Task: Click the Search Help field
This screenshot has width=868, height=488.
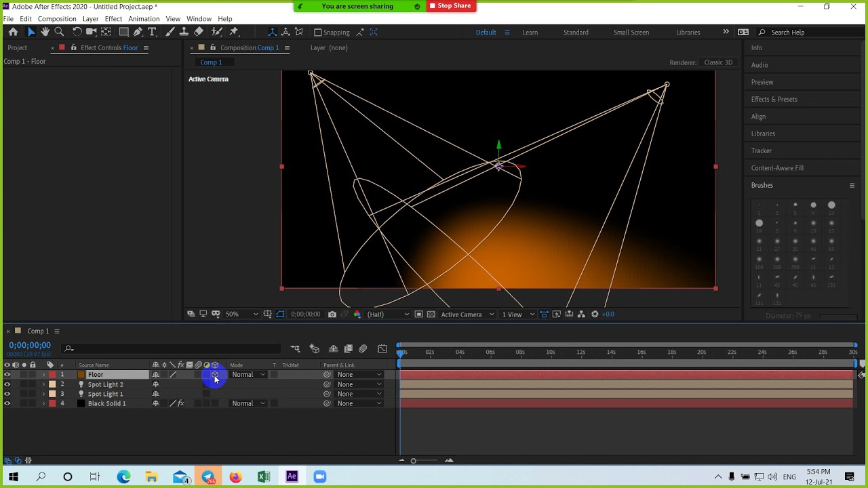Action: [807, 32]
